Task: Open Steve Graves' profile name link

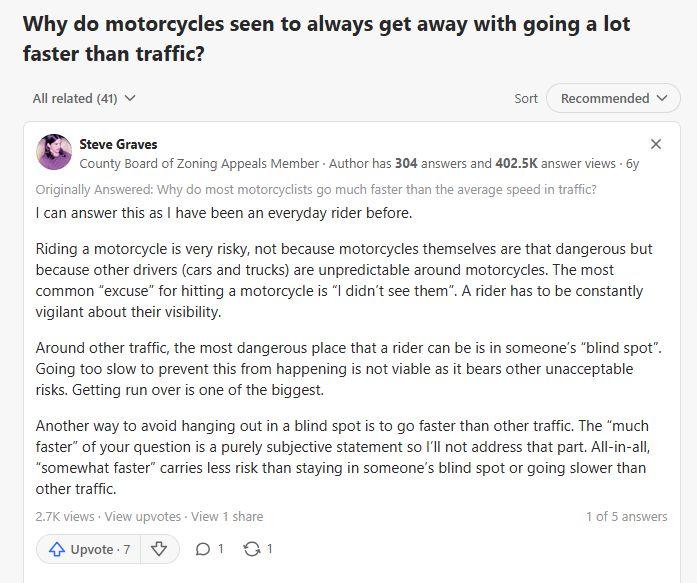Action: tap(118, 144)
